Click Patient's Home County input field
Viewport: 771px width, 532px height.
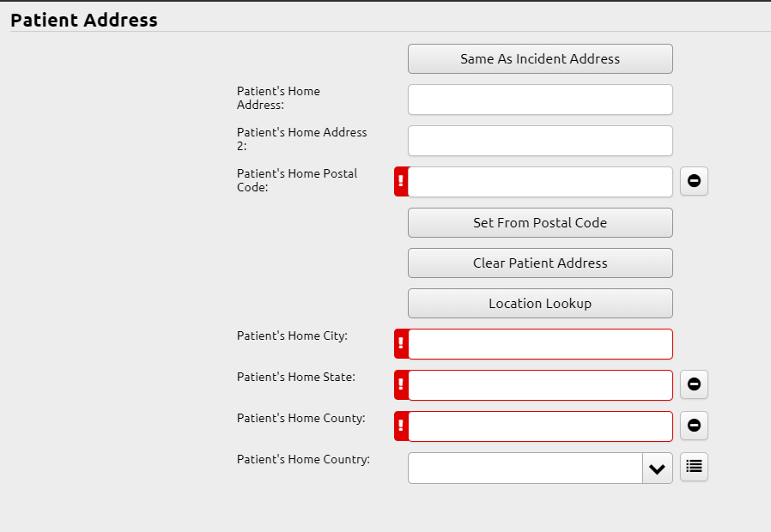(x=540, y=426)
